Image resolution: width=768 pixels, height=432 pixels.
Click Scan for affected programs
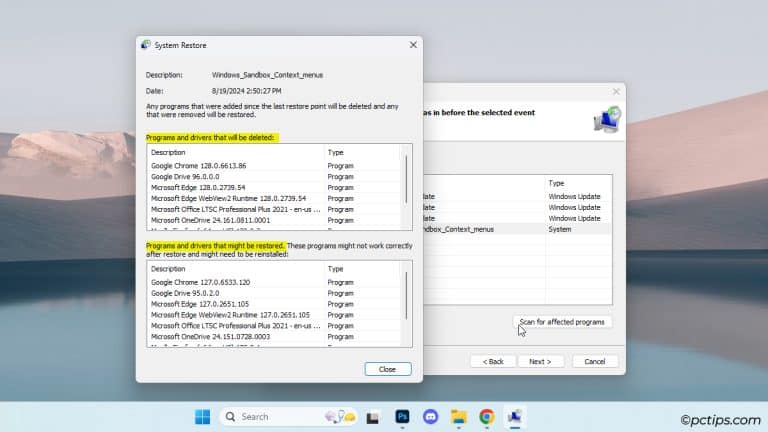[x=563, y=322]
